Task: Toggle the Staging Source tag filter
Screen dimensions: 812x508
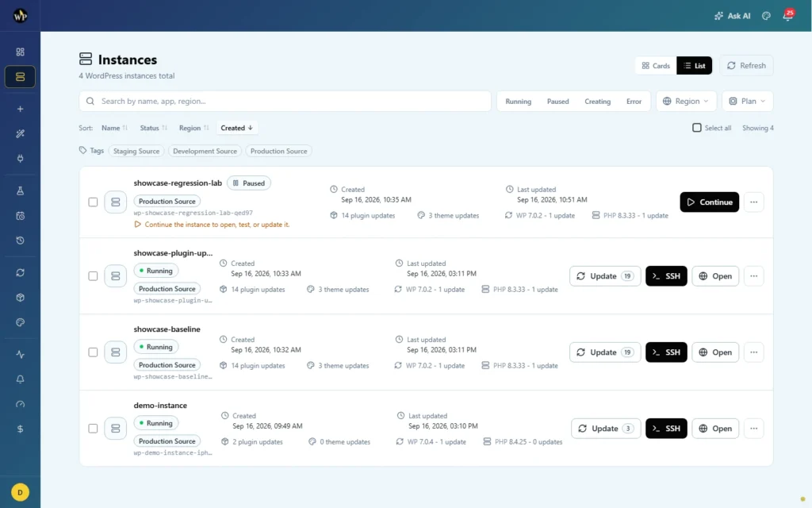Action: [x=136, y=152]
